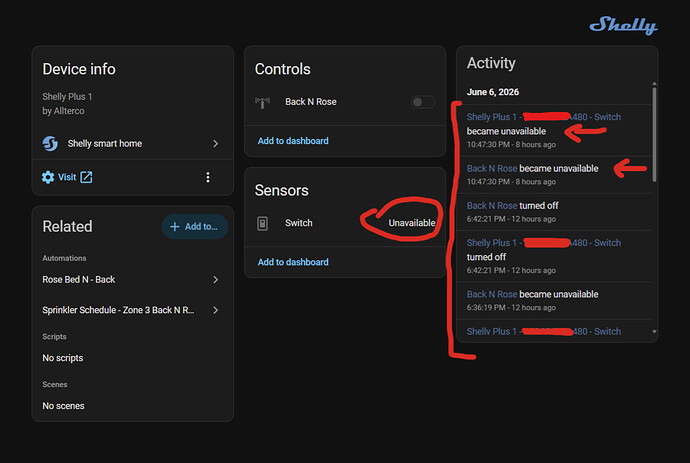Click the Shelly Plus 1 device name
This screenshot has width=690, height=463.
pos(67,97)
